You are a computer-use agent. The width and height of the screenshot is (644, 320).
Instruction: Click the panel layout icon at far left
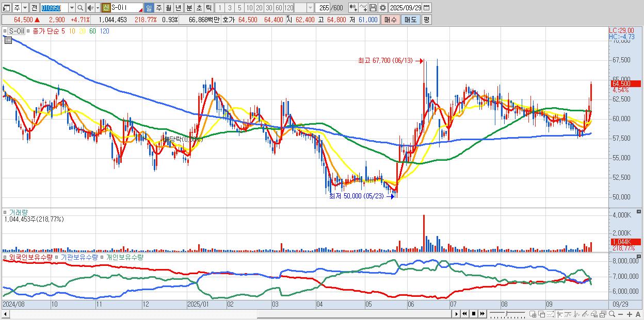[x=6, y=8]
